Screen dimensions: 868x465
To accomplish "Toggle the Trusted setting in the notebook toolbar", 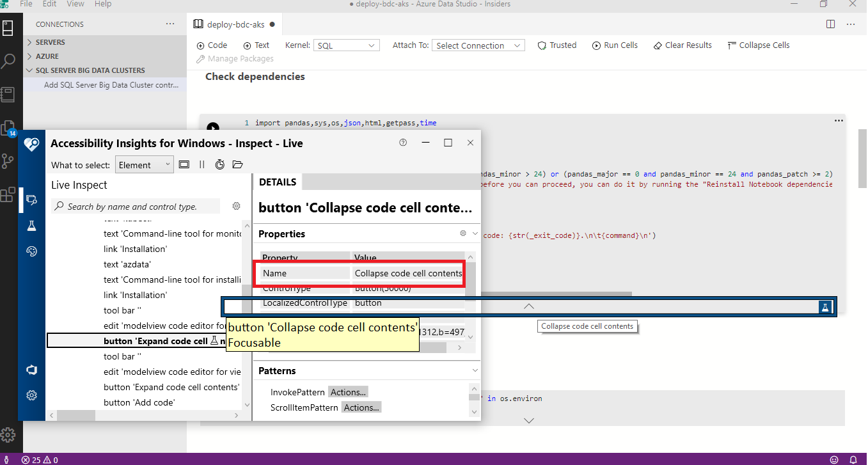I will click(x=556, y=45).
